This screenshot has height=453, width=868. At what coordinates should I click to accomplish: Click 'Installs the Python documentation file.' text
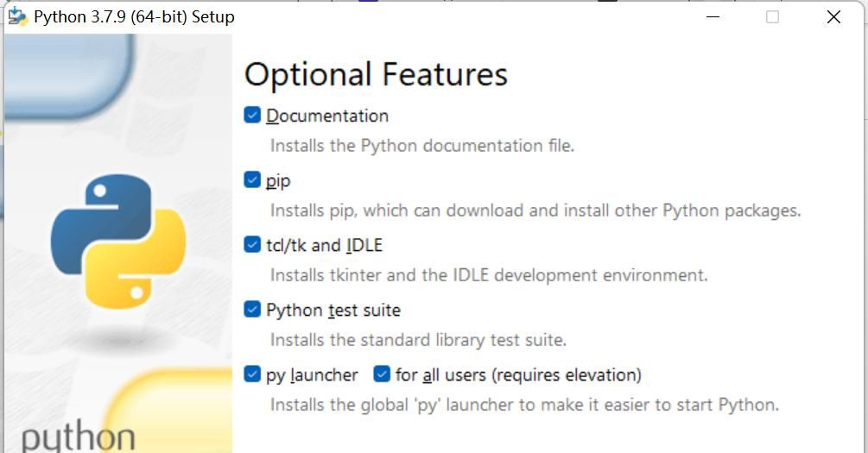pos(422,146)
